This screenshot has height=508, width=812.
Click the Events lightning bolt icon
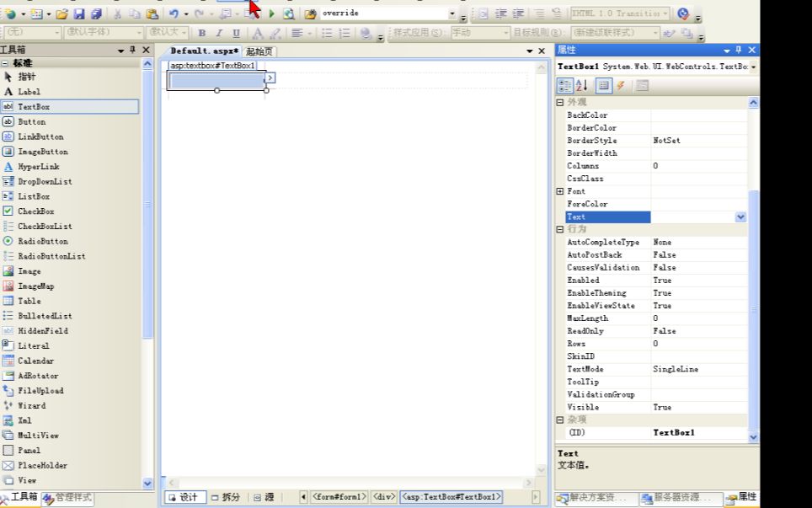point(621,85)
